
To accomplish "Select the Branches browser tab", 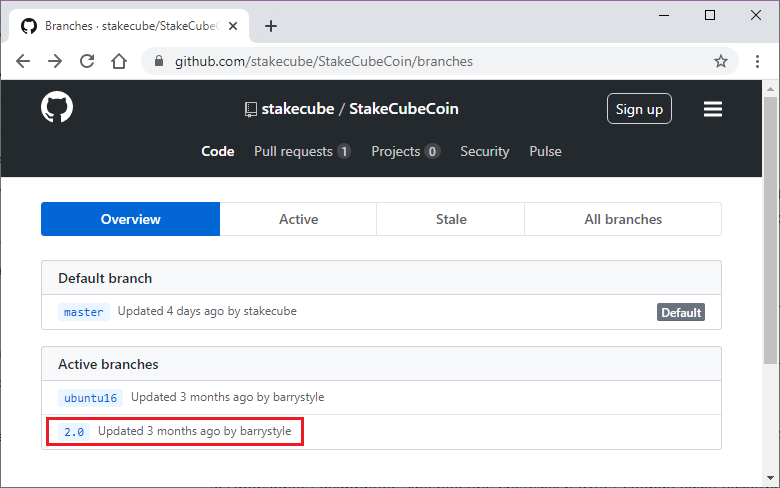I will (x=129, y=26).
